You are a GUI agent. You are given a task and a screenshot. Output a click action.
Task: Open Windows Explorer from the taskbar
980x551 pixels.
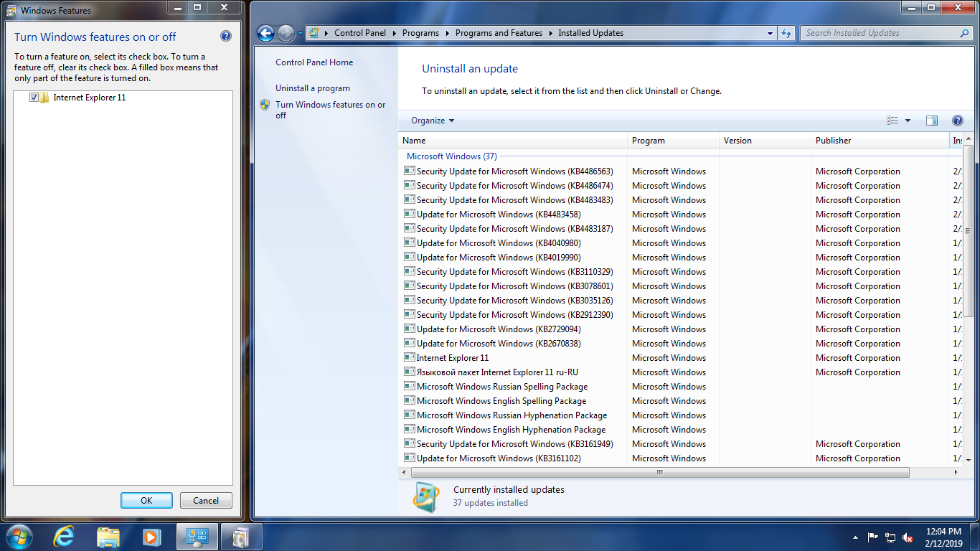click(x=108, y=537)
